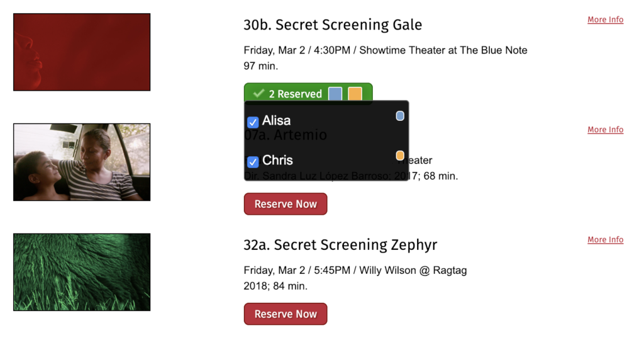Open the red Secret Screening Gale thumbnail

click(x=82, y=52)
